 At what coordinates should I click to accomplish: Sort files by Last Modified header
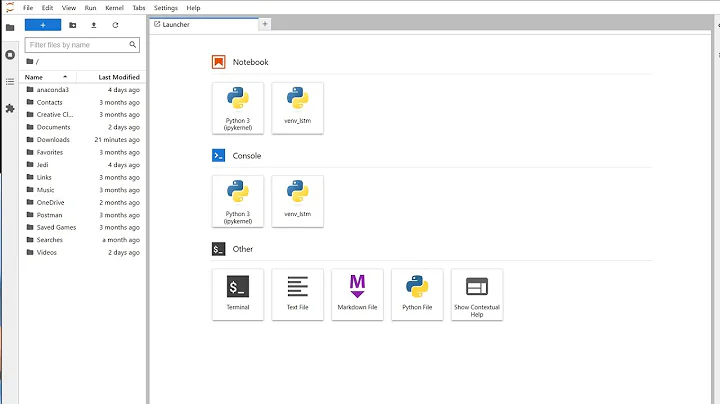pos(111,77)
